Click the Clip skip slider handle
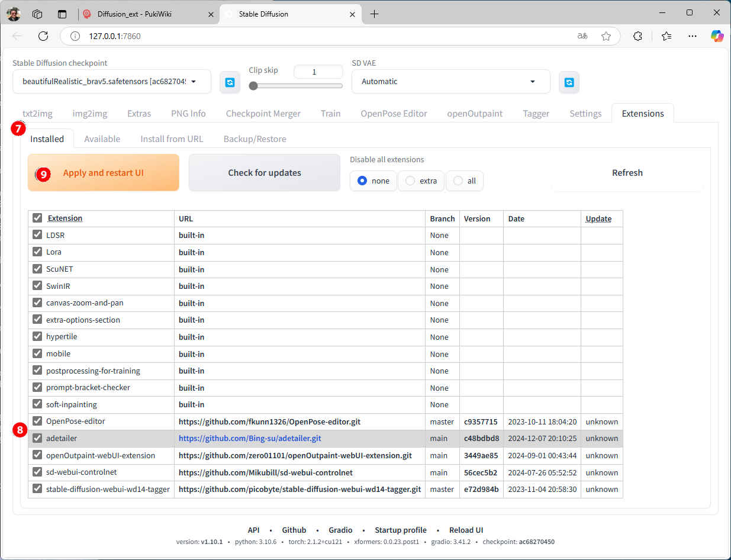This screenshot has width=731, height=560. coord(253,86)
